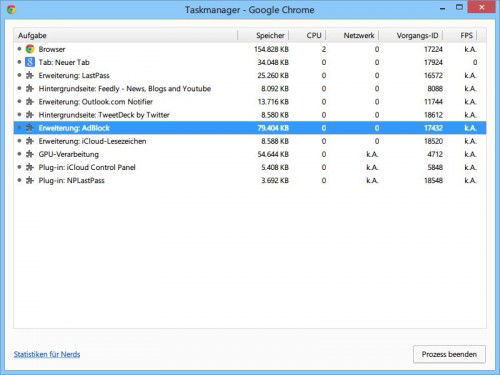The height and width of the screenshot is (375, 500).
Task: Click the Chrome icon of Browser row
Action: [30, 49]
